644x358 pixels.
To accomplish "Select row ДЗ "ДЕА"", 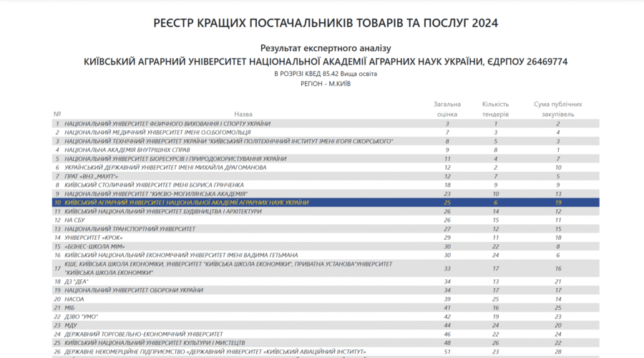I will click(x=326, y=281).
